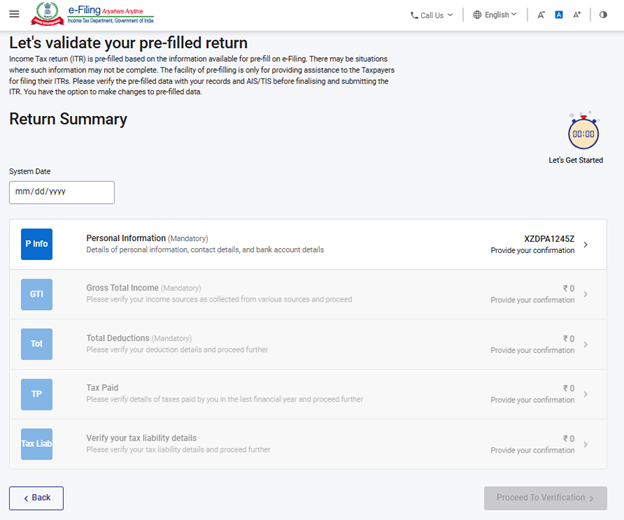
Task: Click Let's Get Started label
Action: [575, 160]
